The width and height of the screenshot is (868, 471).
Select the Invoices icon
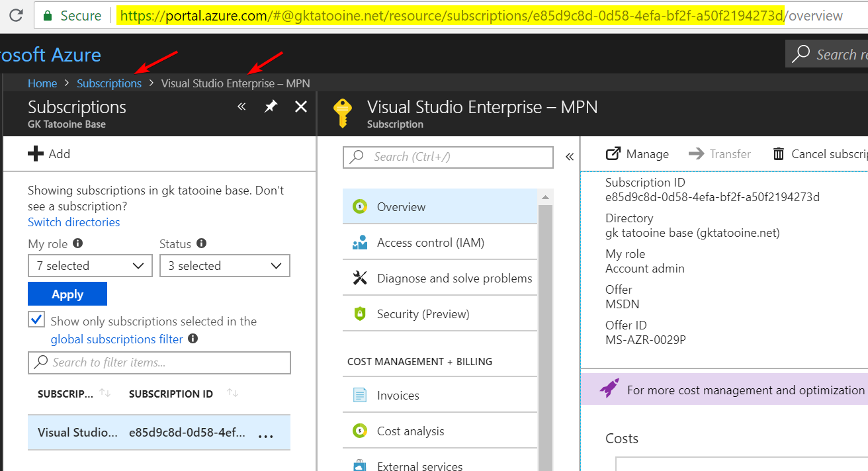point(359,395)
